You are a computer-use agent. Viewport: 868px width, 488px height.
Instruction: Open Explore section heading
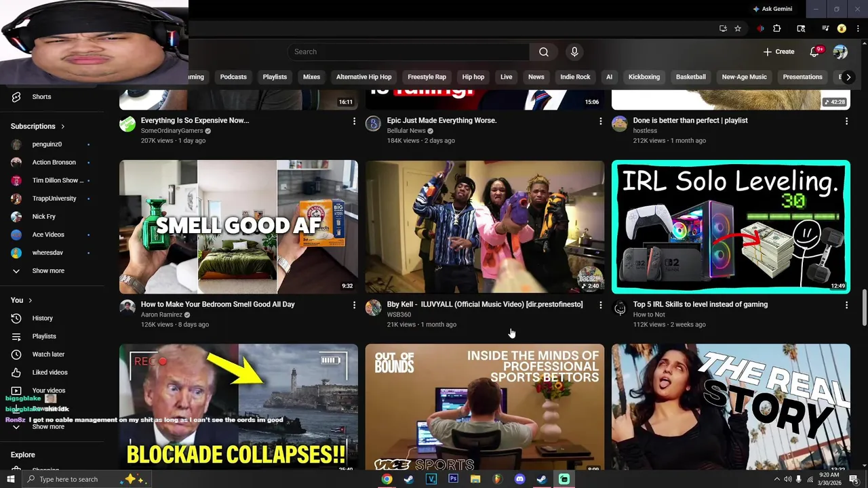(22, 455)
